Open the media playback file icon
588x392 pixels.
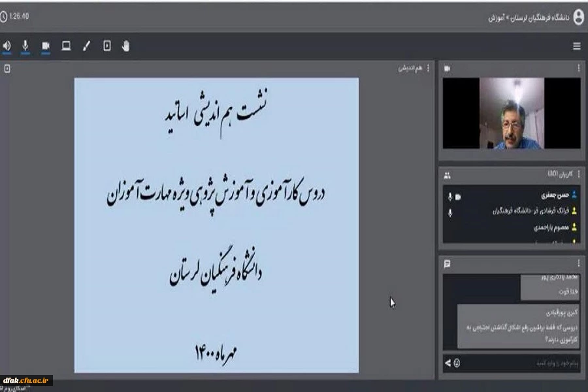[x=106, y=46]
